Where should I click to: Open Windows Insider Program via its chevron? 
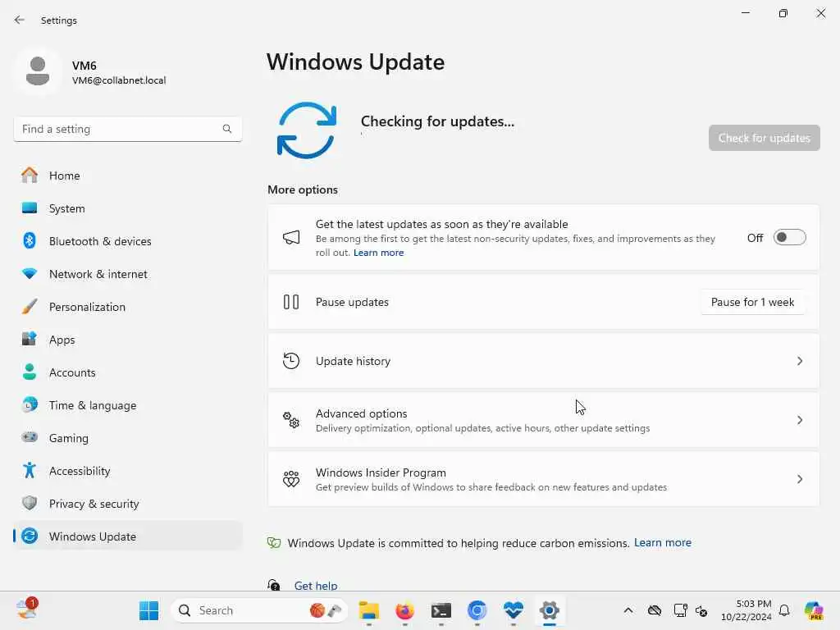pyautogui.click(x=799, y=479)
